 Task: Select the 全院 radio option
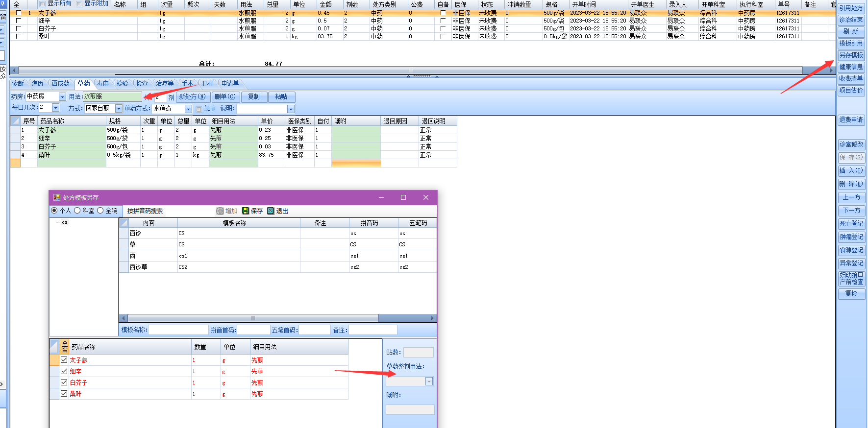tap(100, 211)
